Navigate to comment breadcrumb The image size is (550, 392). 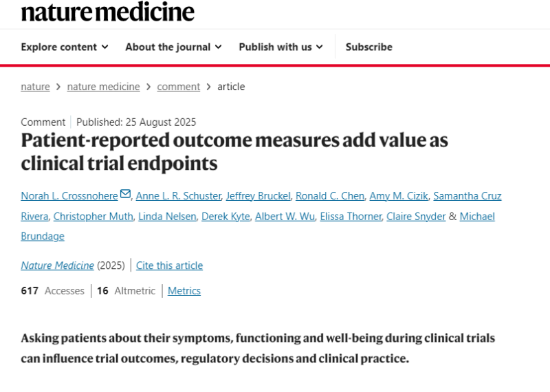179,87
